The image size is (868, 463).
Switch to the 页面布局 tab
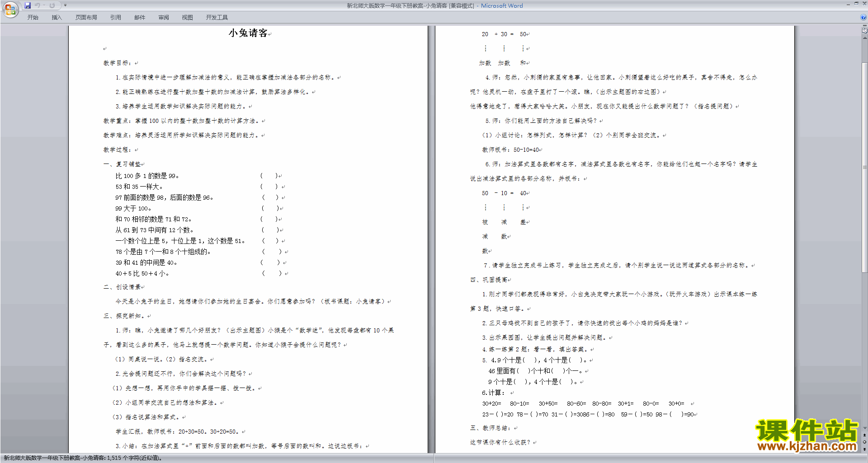click(x=86, y=18)
